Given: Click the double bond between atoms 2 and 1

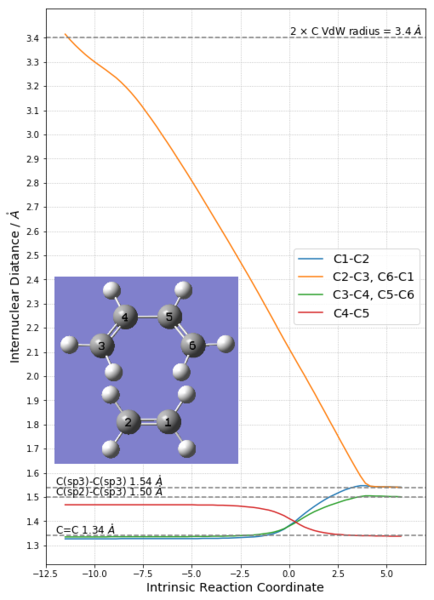Looking at the screenshot, I should point(148,422).
